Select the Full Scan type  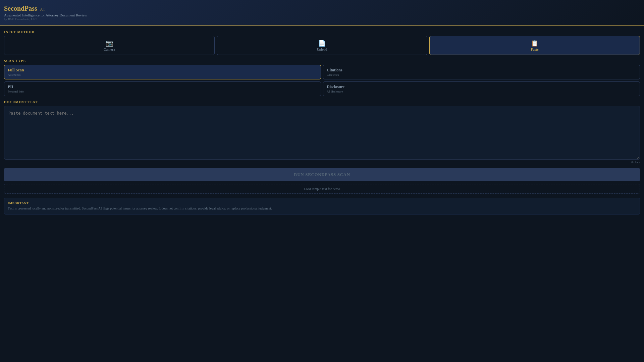[162, 72]
